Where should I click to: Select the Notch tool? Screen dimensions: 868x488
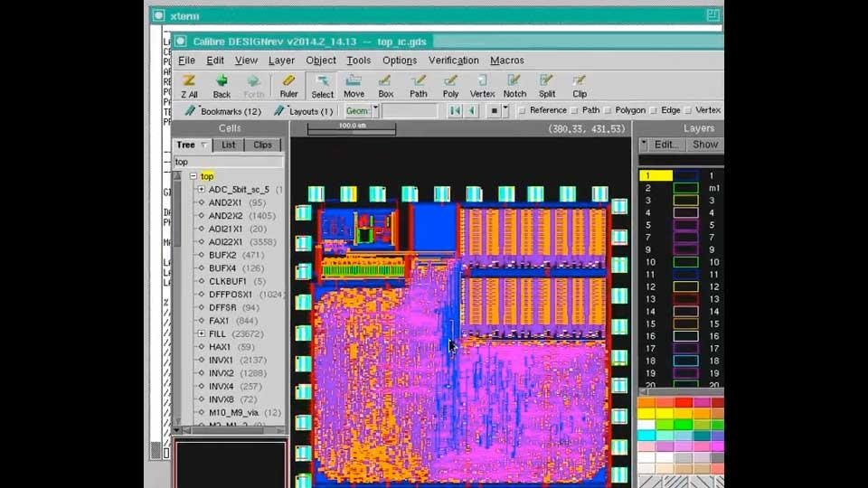(x=514, y=86)
